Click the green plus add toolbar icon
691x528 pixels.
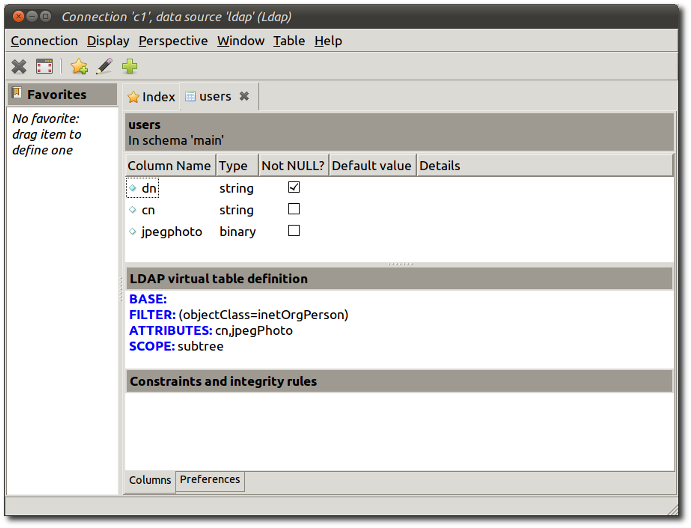[x=130, y=67]
